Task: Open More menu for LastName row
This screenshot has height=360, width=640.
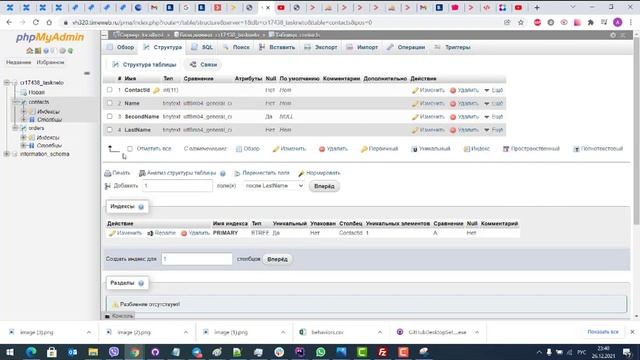Action: click(493, 130)
